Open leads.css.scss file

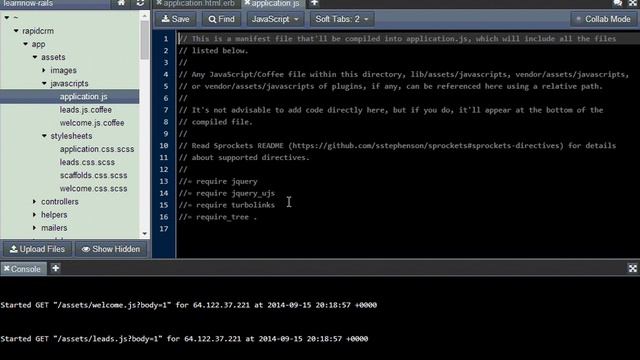[x=87, y=162]
